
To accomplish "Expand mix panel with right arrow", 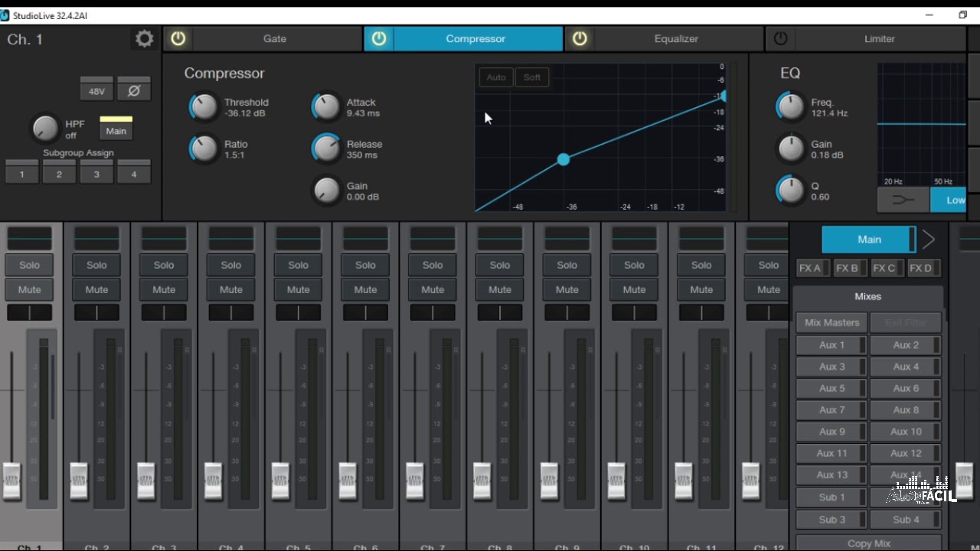I will tap(929, 240).
